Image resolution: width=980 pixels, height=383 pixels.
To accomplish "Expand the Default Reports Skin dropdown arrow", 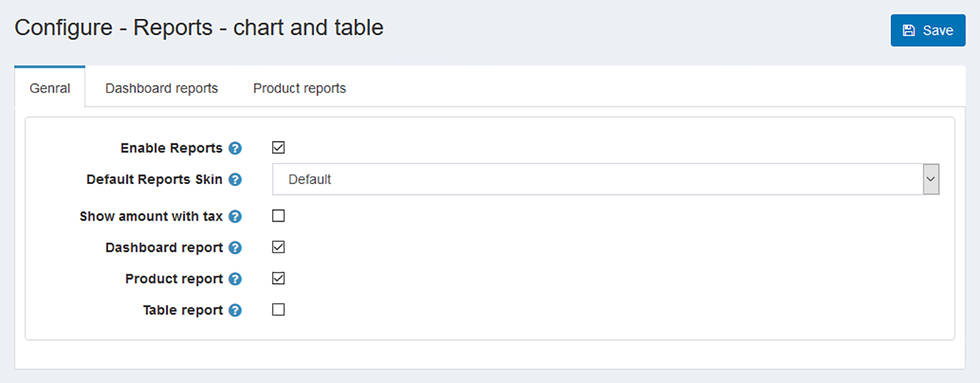I will pos(931,179).
